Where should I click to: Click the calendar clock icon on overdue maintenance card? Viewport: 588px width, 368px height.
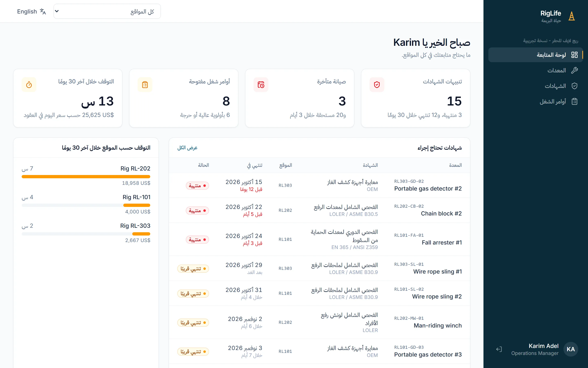(x=261, y=85)
